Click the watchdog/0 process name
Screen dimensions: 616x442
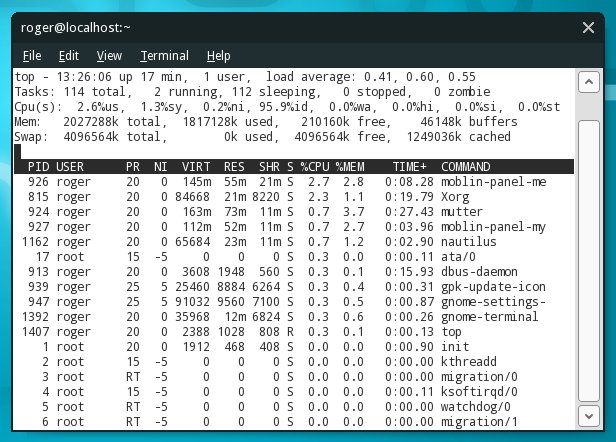coord(476,407)
